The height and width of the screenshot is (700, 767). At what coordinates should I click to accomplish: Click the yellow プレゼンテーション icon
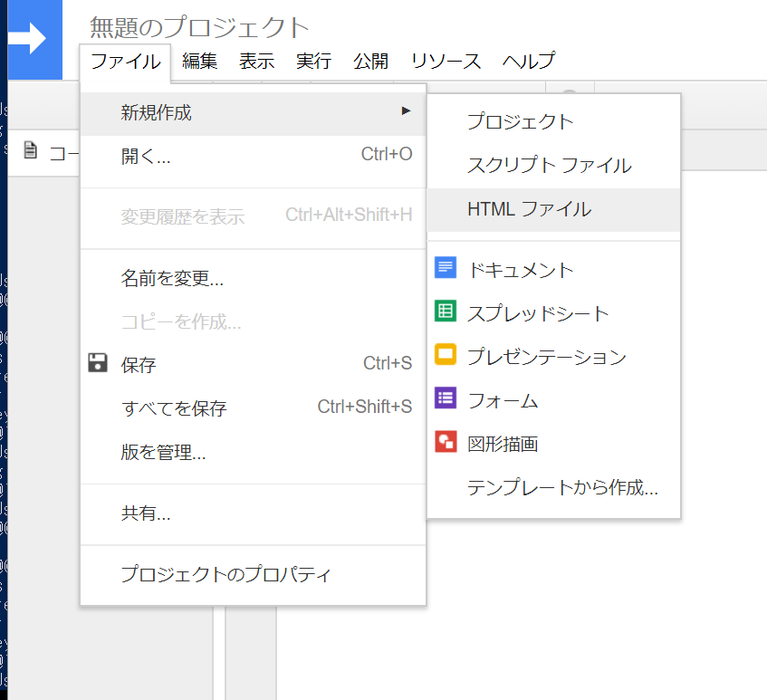(x=446, y=354)
